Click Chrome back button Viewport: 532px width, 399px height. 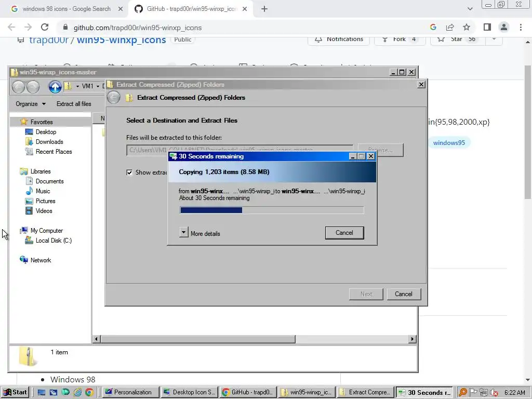tap(11, 27)
